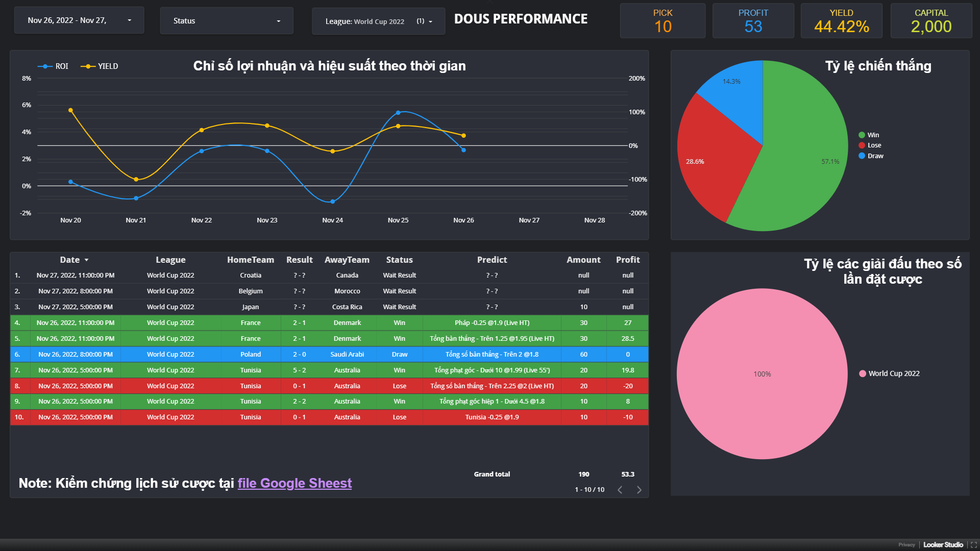Viewport: 980px width, 551px height.
Task: Sort table by the Profit column header
Action: point(627,260)
